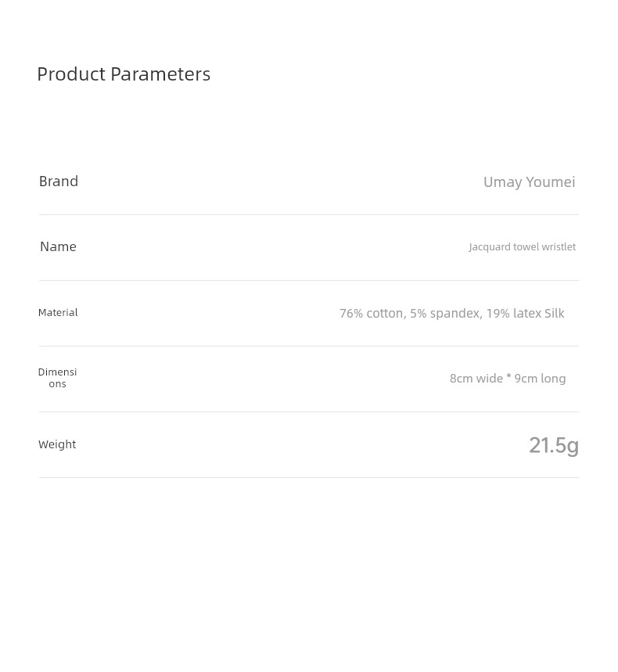Click the Product Parameters heading
Screen dimensions: 618x672
[124, 74]
